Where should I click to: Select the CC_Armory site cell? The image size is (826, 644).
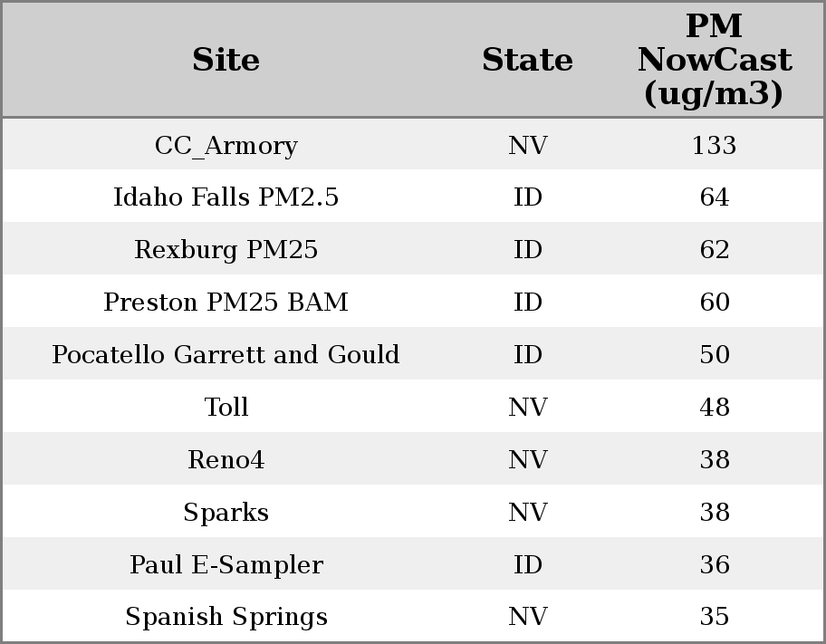click(226, 146)
